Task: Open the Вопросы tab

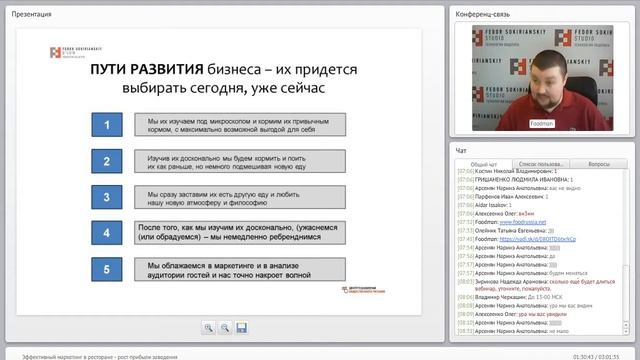Action: point(599,164)
